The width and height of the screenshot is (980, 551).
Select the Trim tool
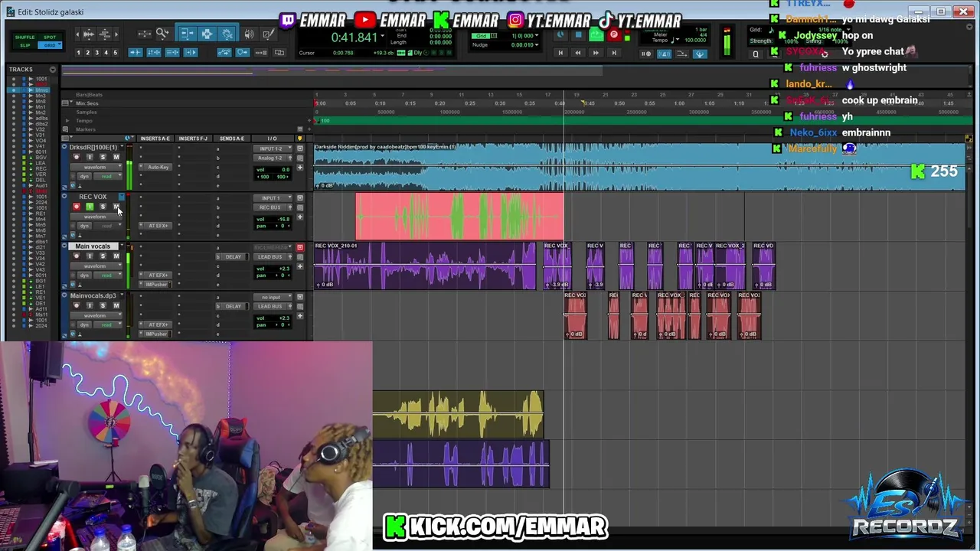click(x=188, y=34)
